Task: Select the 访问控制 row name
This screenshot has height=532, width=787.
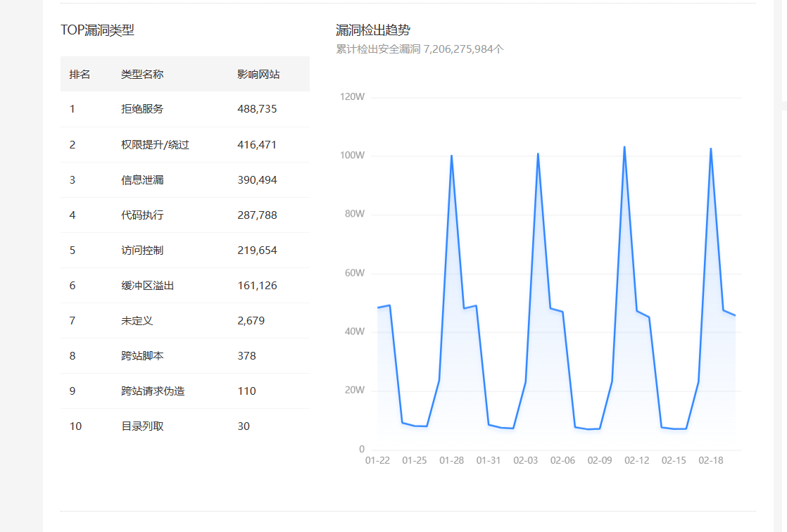Action: [142, 250]
